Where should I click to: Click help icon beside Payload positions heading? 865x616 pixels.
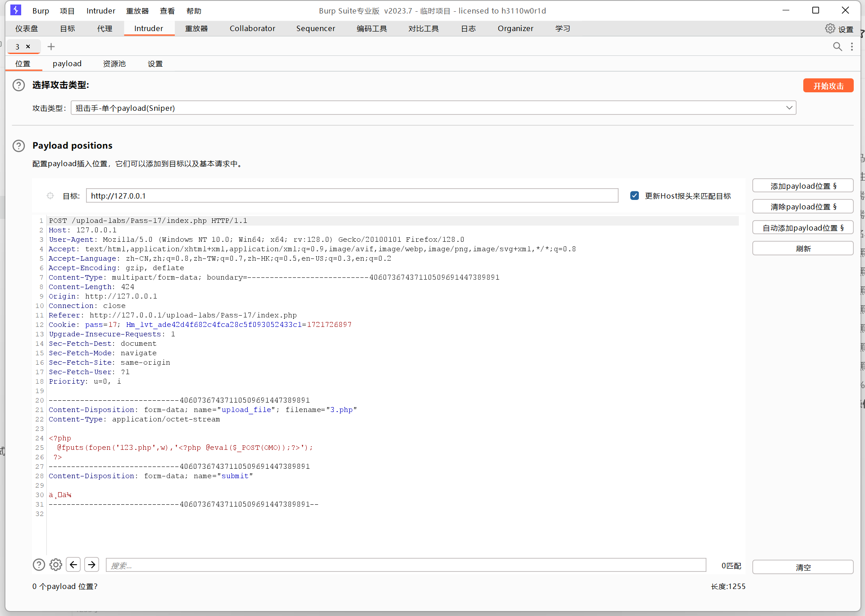click(18, 145)
